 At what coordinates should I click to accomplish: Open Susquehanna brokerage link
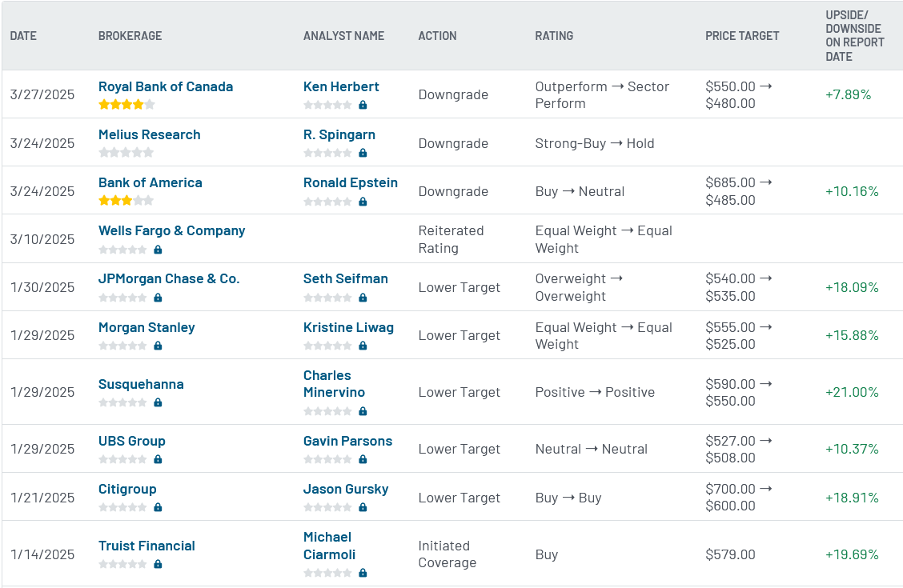(141, 384)
